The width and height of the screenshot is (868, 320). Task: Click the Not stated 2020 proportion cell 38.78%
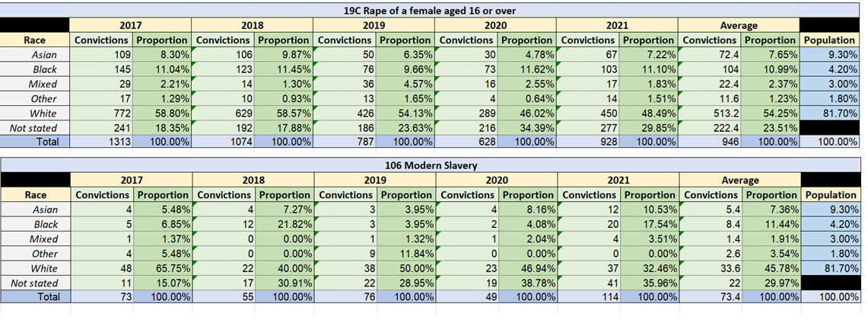[x=528, y=283]
